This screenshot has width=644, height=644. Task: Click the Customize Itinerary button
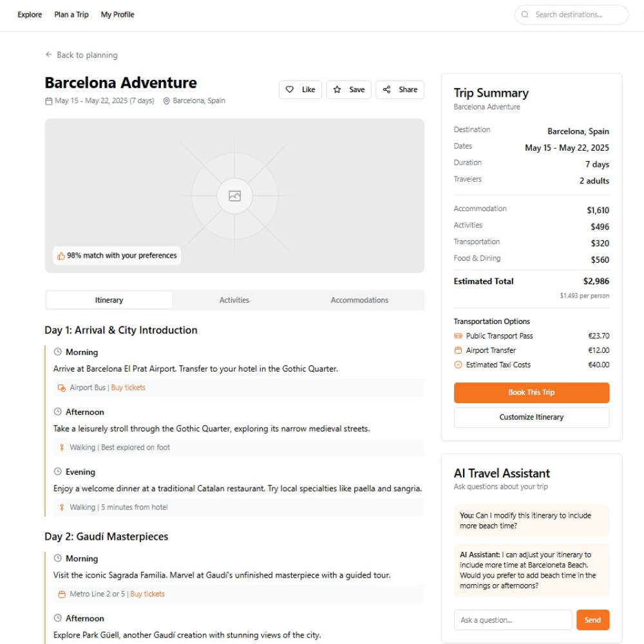(x=531, y=417)
